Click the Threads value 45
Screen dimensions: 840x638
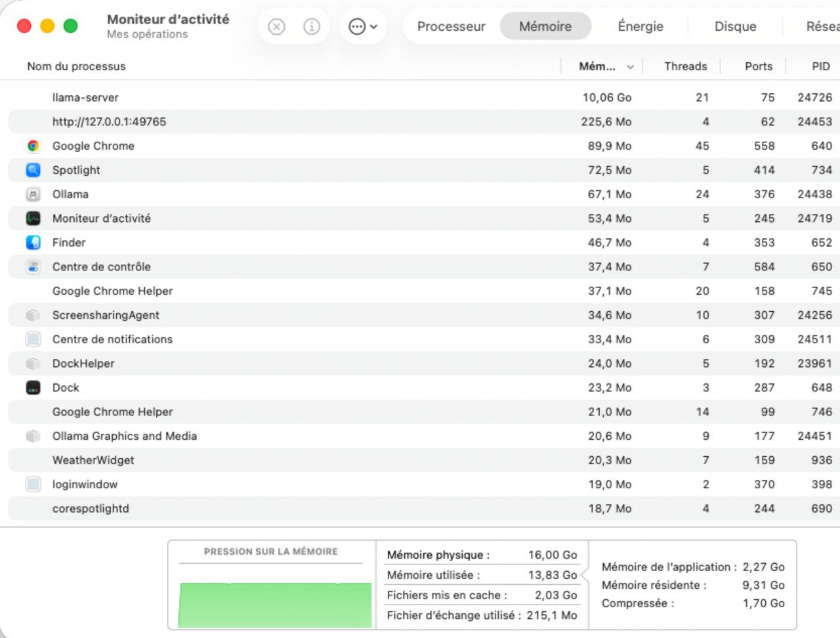702,146
